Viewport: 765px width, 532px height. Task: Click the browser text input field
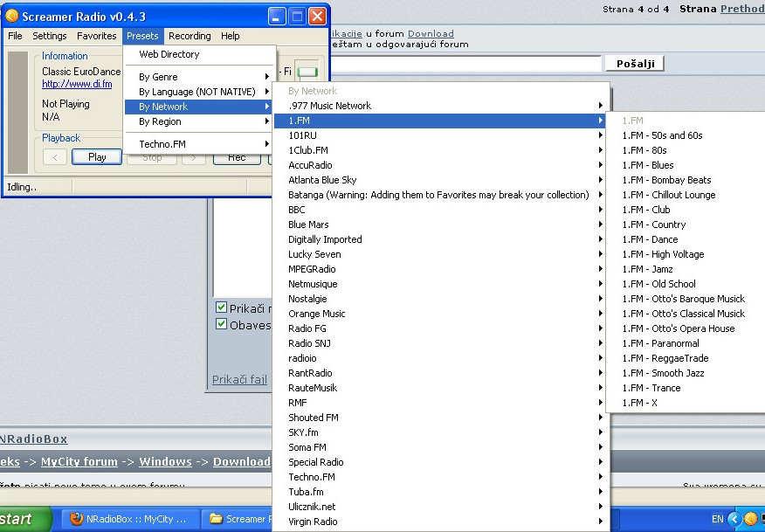[x=466, y=64]
